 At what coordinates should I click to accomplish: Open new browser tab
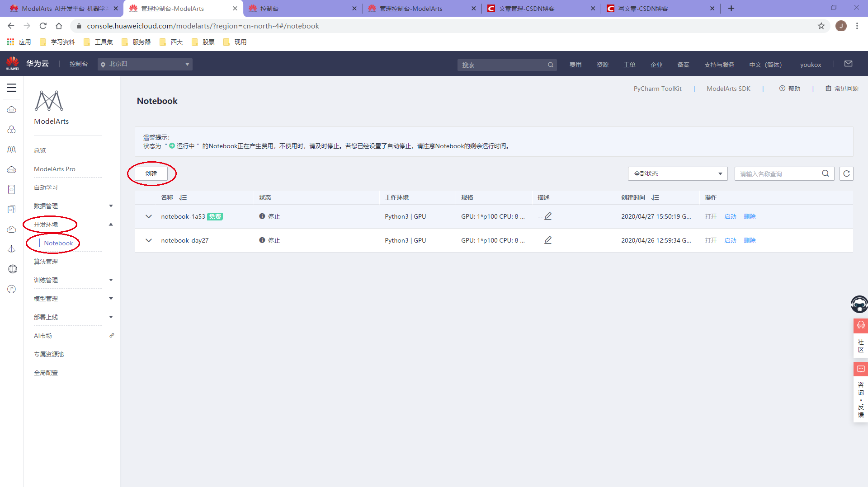[x=731, y=8]
